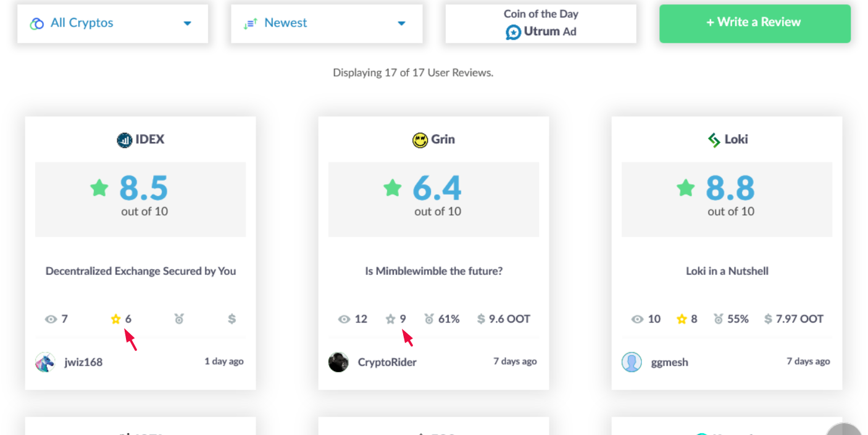The width and height of the screenshot is (868, 435).
Task: Click the 61% score value
Action: (x=449, y=319)
